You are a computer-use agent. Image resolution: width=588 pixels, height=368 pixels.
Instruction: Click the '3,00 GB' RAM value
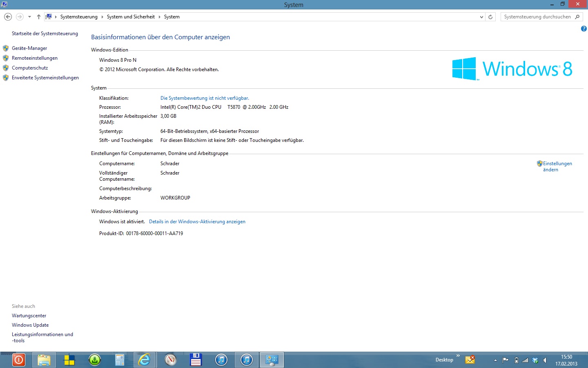(168, 116)
